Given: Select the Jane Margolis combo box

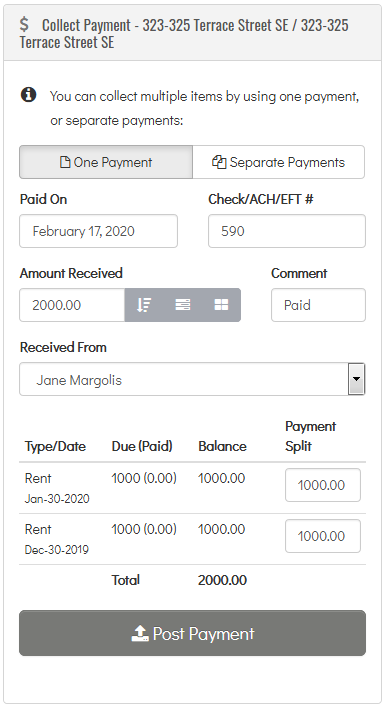Looking at the screenshot, I should tap(192, 379).
